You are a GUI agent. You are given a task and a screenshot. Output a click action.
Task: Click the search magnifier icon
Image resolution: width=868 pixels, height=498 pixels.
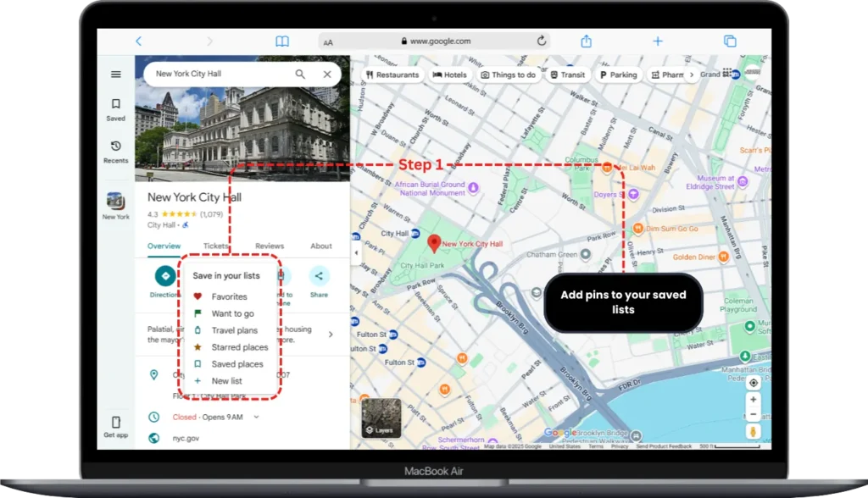[x=300, y=74]
